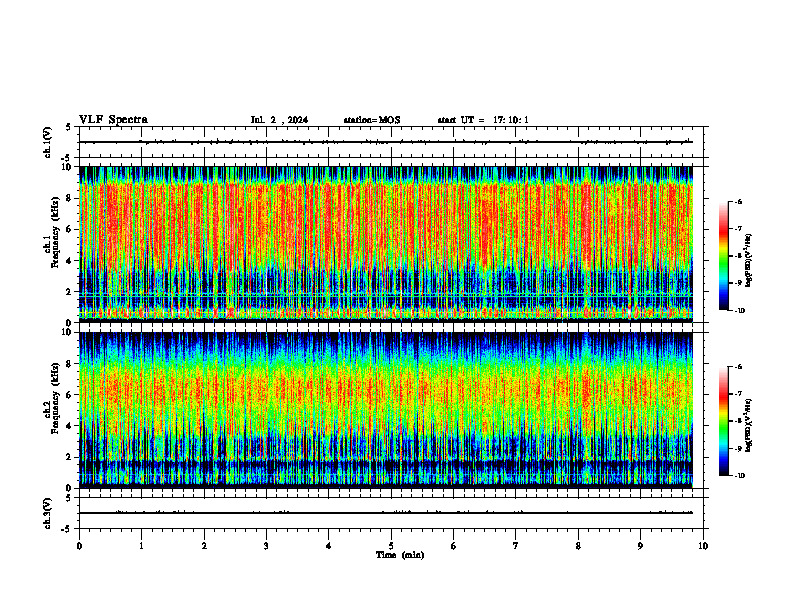Click the "Time (min)" x-axis label
792x612 pixels.
tap(400, 555)
